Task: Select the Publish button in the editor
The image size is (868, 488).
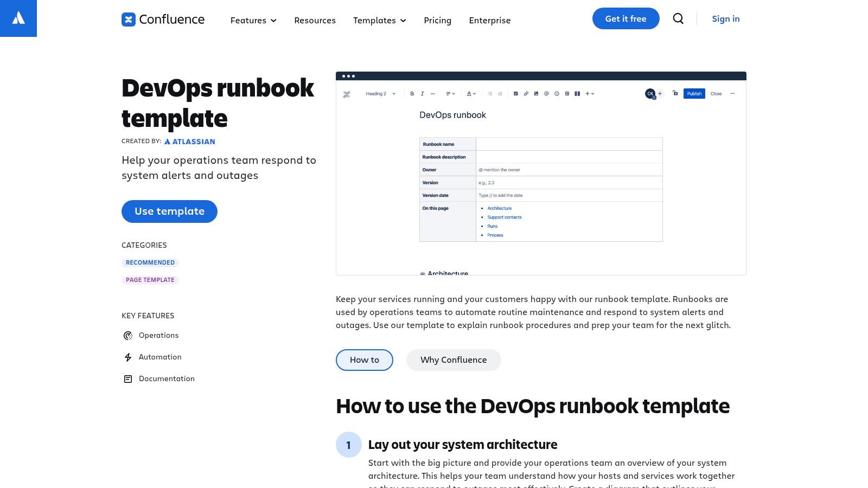Action: (694, 93)
